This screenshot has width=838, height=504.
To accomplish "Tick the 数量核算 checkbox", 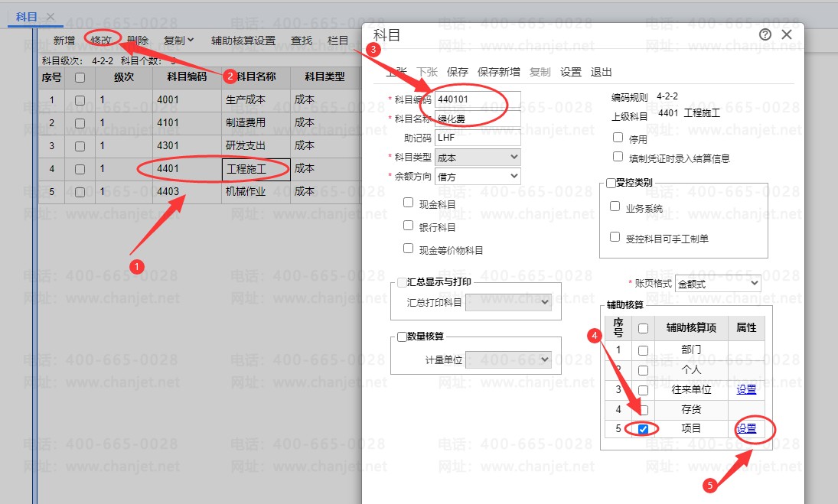I will (402, 337).
